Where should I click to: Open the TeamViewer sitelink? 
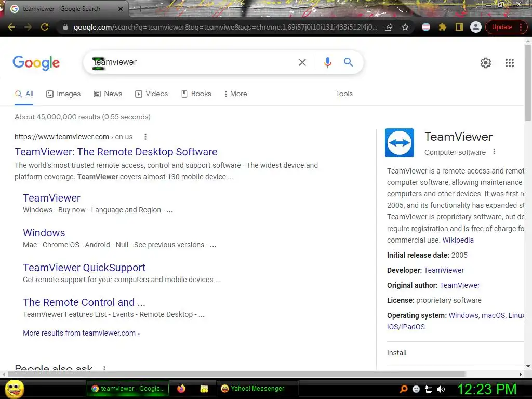pos(51,198)
